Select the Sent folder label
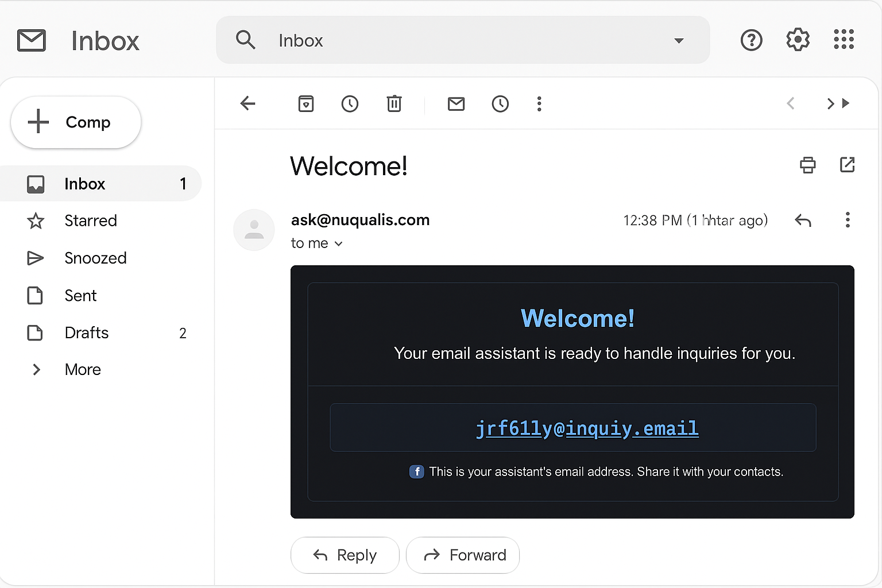882x588 pixels. tap(80, 295)
